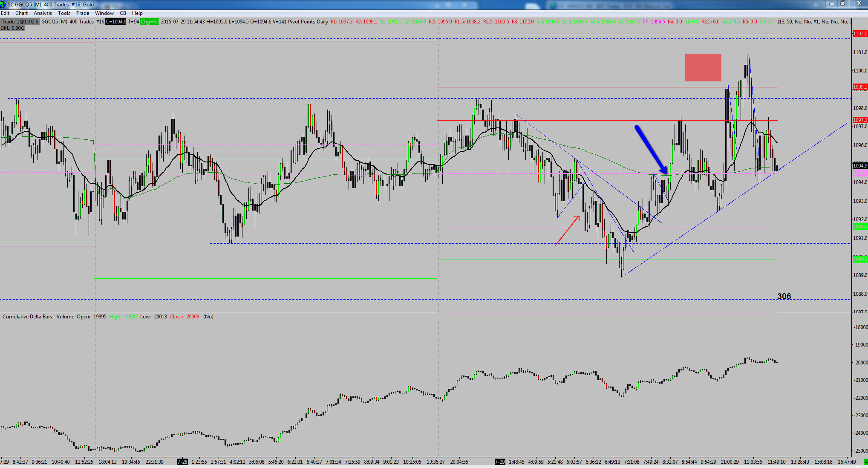868x468 pixels.
Task: Open the Edit menu
Action: click(5, 13)
